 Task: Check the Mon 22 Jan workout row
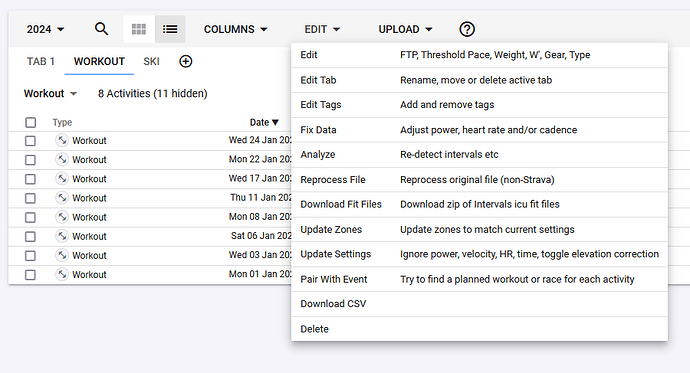30,160
